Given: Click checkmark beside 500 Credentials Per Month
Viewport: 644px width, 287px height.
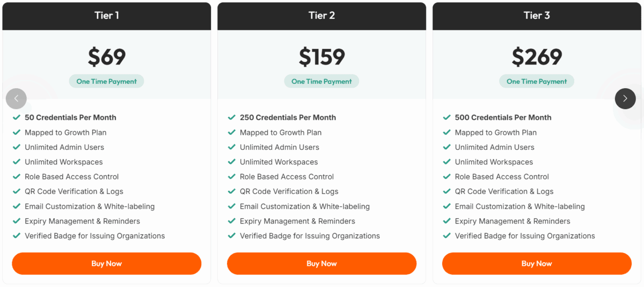Looking at the screenshot, I should [x=447, y=117].
